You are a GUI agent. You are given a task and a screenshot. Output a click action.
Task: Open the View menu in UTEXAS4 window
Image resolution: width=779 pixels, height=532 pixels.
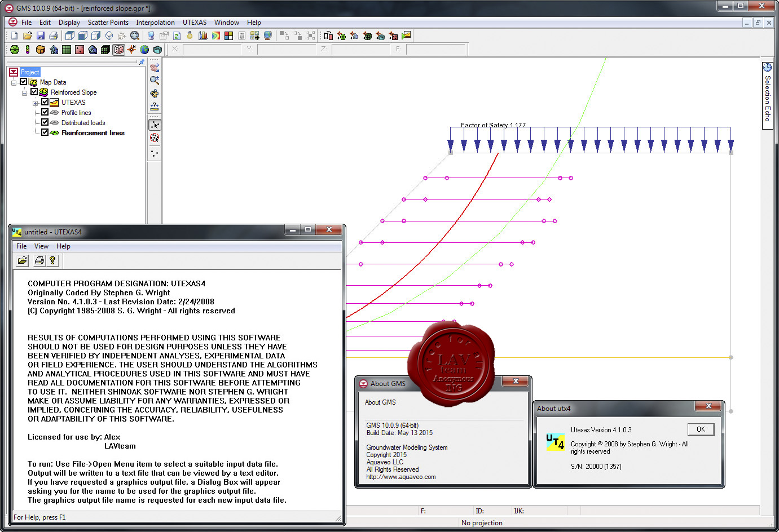tap(41, 246)
